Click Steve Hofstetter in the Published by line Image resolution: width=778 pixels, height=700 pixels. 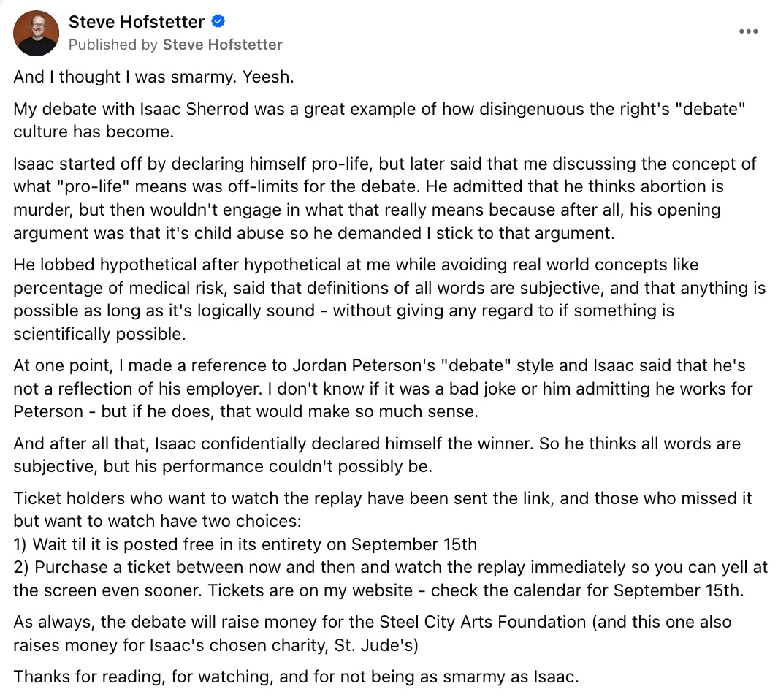coord(223,45)
